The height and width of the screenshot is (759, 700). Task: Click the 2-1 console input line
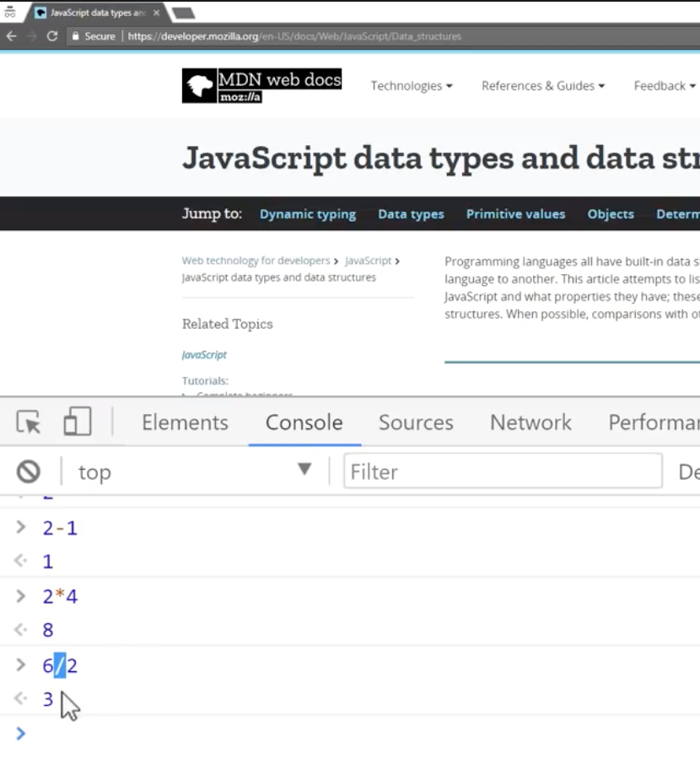point(60,528)
